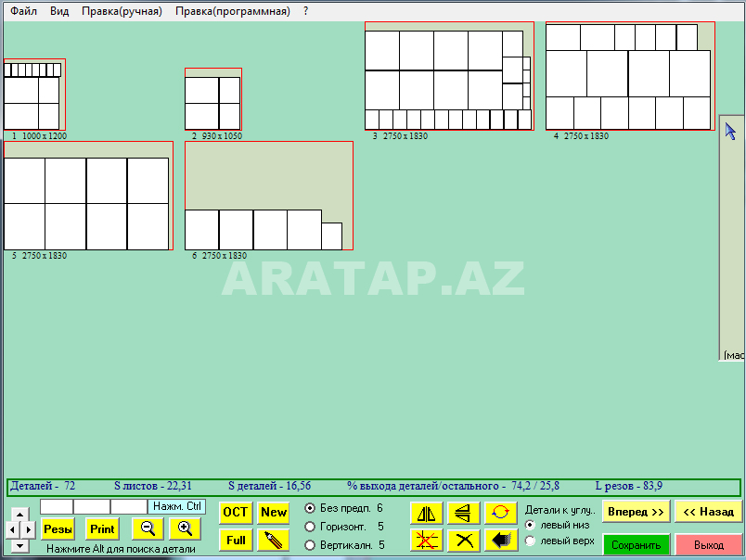This screenshot has height=560, width=746.
Task: Open the Файл menu
Action: [x=24, y=12]
